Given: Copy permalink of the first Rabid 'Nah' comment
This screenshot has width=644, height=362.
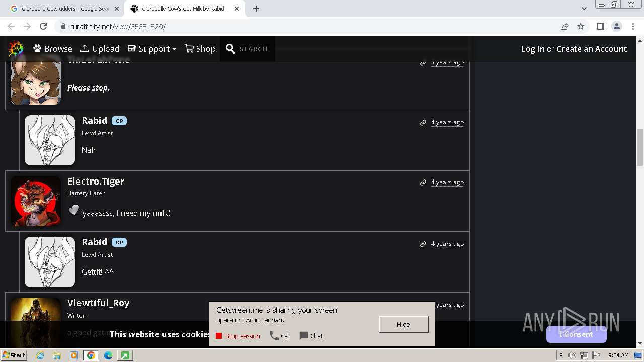Looking at the screenshot, I should (423, 122).
